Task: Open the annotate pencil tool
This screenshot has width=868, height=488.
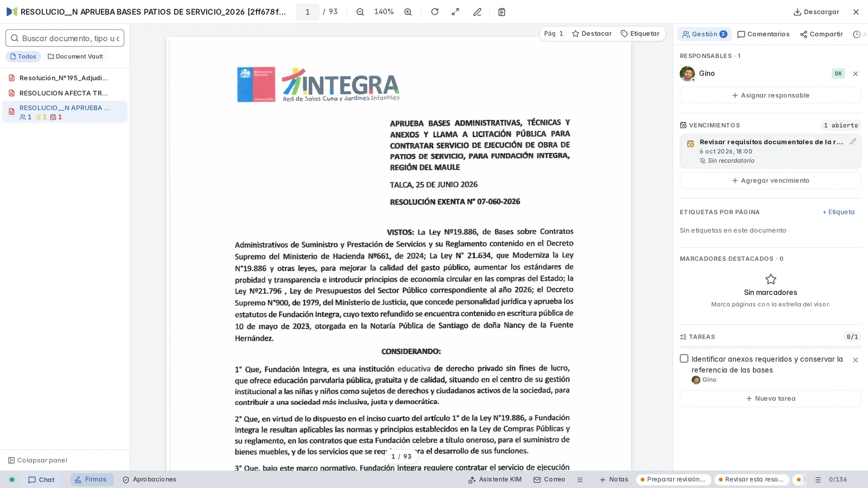Action: tap(477, 12)
